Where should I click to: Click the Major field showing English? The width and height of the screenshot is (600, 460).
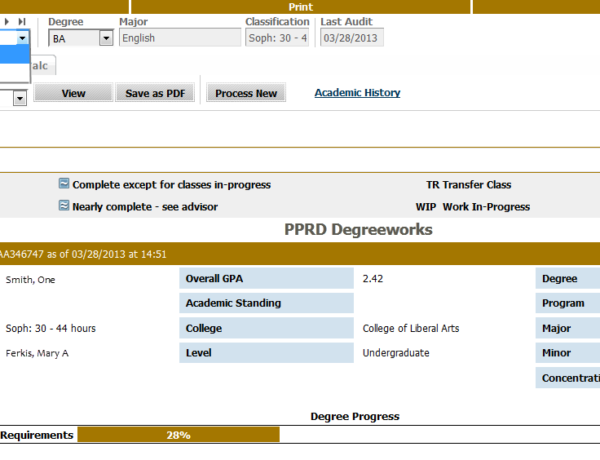[179, 38]
